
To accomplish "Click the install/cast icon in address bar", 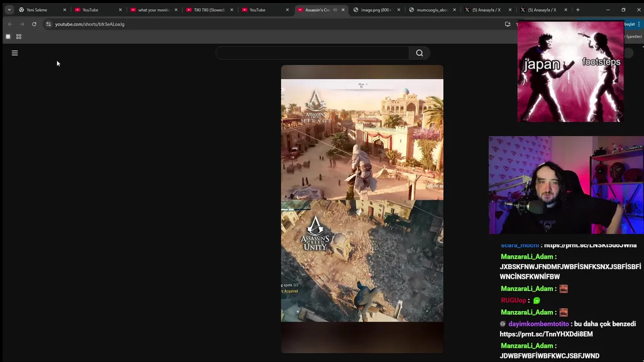I will point(508,24).
